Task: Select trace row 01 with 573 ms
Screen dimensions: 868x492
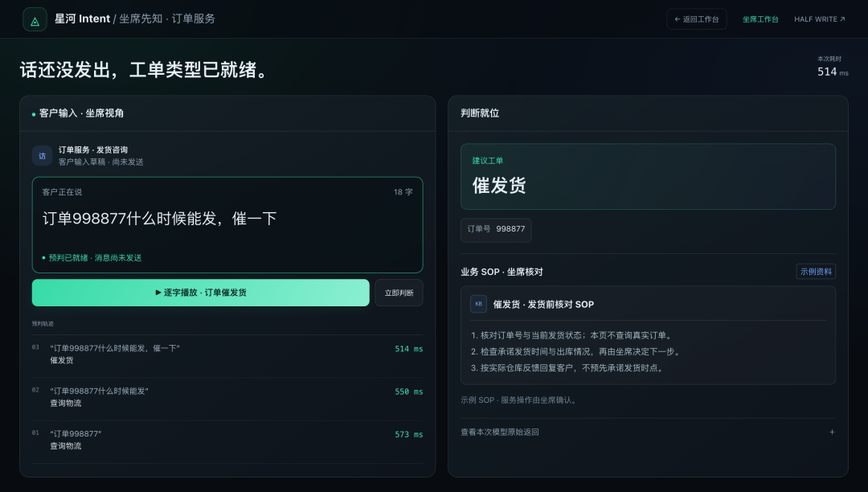Action: coord(227,440)
